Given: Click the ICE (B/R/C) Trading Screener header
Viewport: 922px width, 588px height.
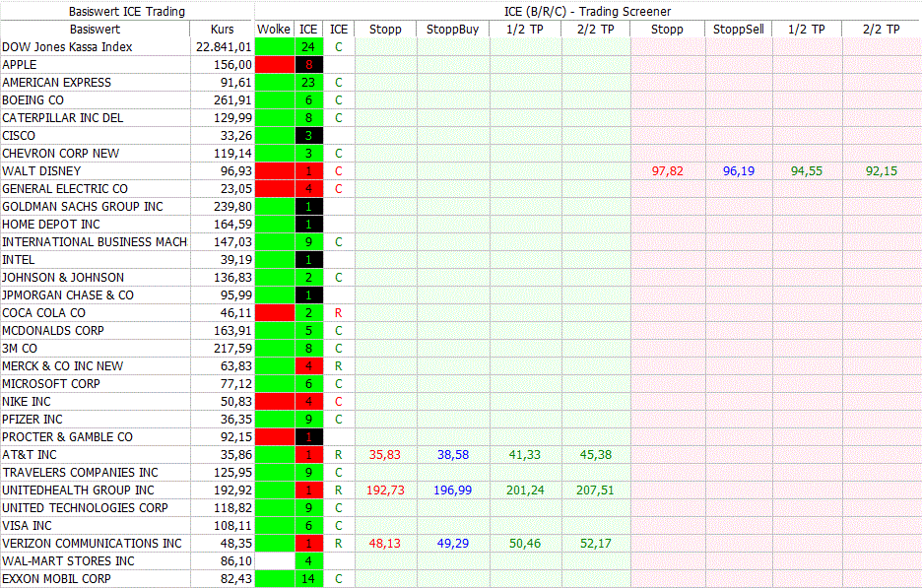Looking at the screenshot, I should coord(588,11).
